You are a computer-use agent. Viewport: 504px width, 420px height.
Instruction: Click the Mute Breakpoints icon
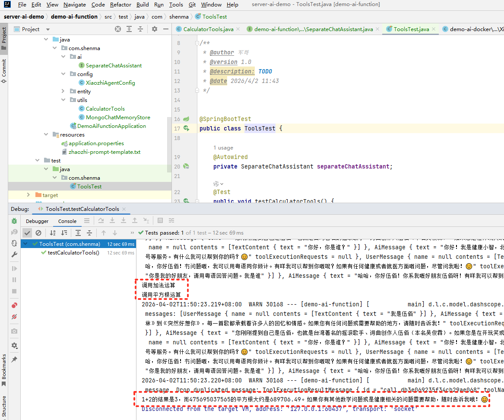click(14, 317)
